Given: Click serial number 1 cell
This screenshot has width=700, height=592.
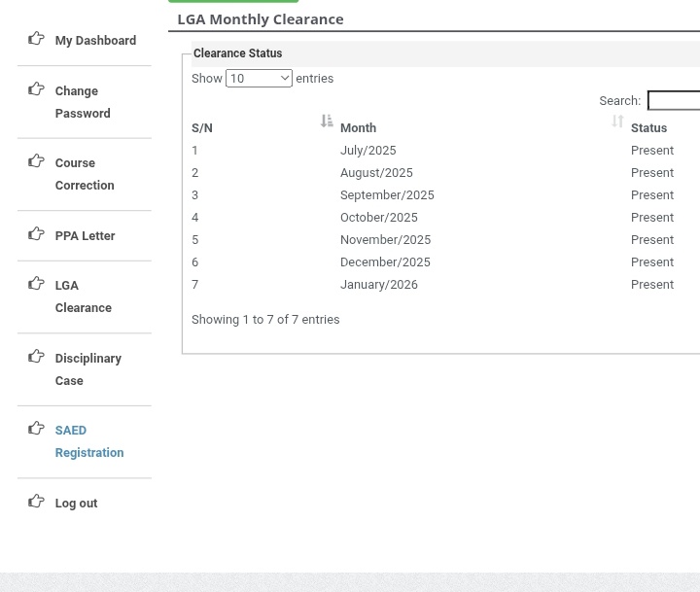Looking at the screenshot, I should (x=194, y=151).
